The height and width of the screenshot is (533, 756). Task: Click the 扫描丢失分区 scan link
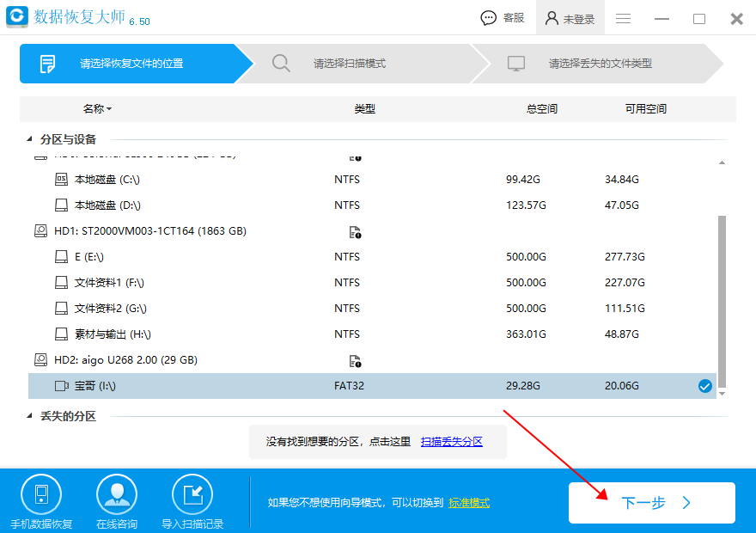453,441
